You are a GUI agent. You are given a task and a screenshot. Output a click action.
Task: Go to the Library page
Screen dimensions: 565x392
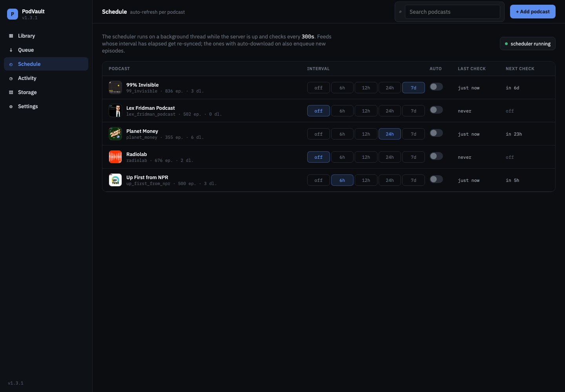pos(46,36)
